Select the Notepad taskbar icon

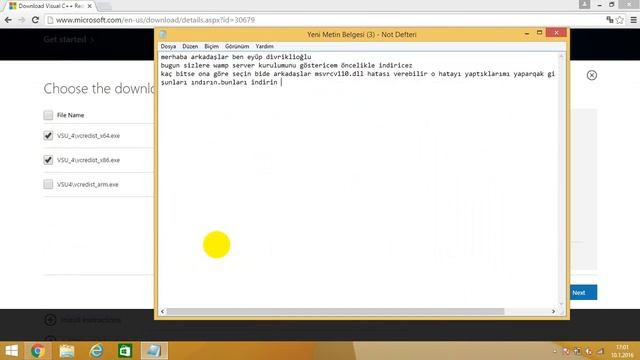[x=154, y=351]
